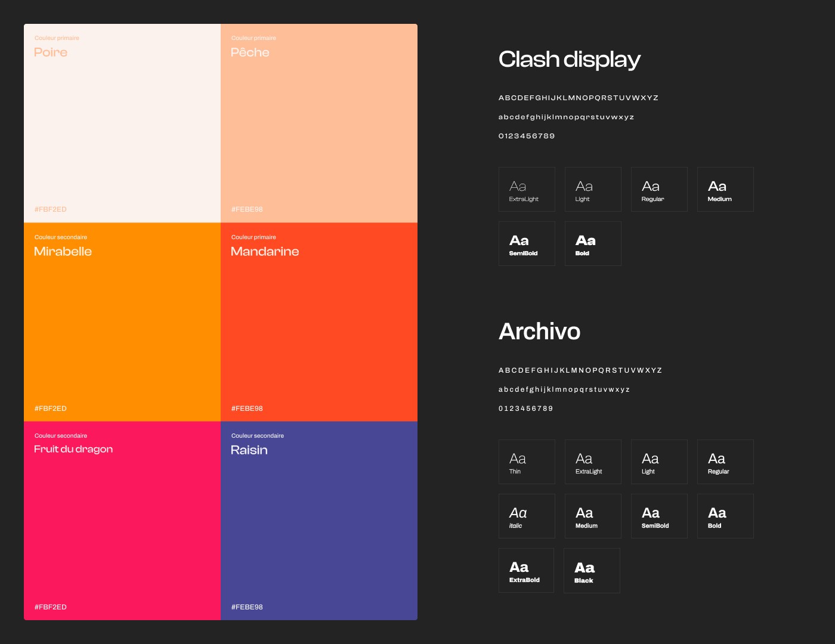Click the Archivo ExtraBold weight card
Viewport: 835px width, 644px height.
coord(526,570)
